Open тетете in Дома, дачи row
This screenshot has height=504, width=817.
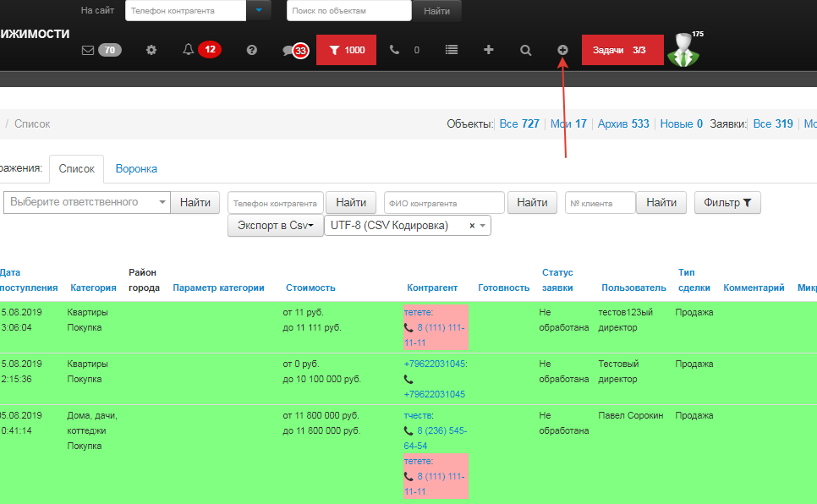click(x=418, y=461)
